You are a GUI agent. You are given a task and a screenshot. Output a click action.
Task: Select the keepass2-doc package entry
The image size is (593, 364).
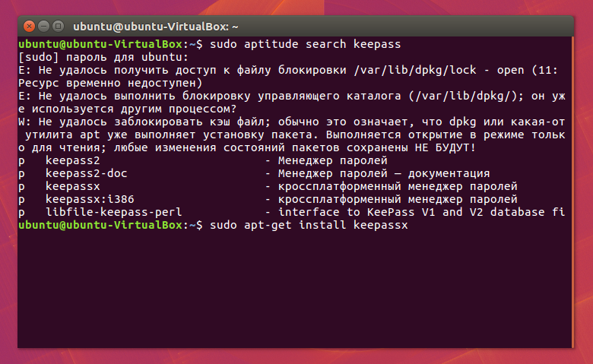pos(85,173)
